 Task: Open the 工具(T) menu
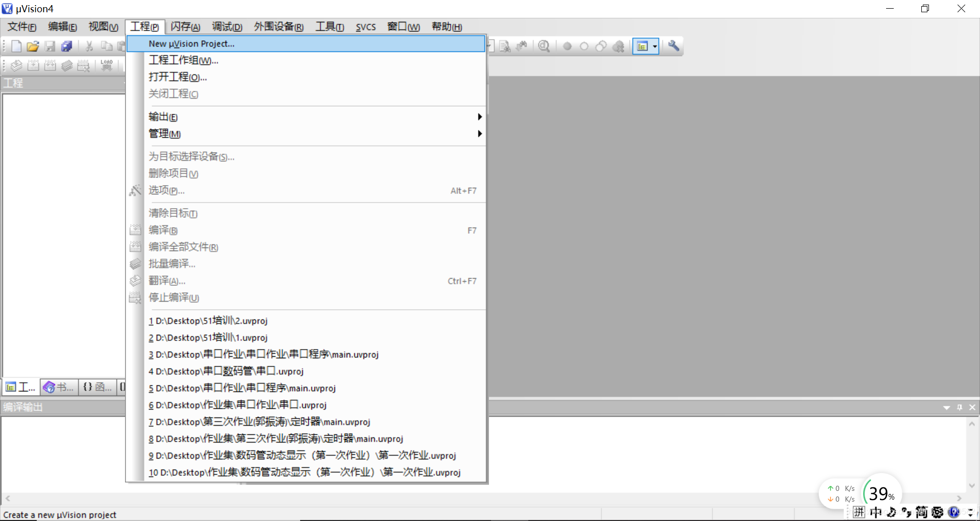tap(329, 27)
